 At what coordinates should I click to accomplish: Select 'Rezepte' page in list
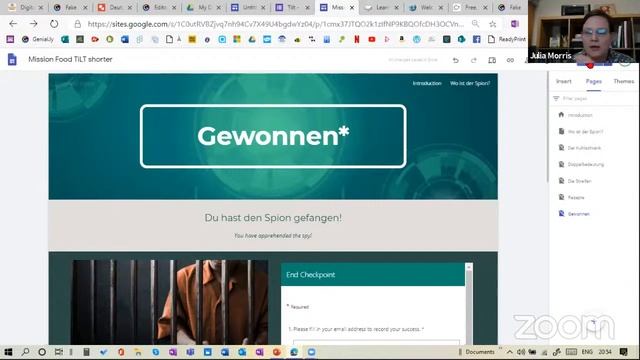[576, 197]
